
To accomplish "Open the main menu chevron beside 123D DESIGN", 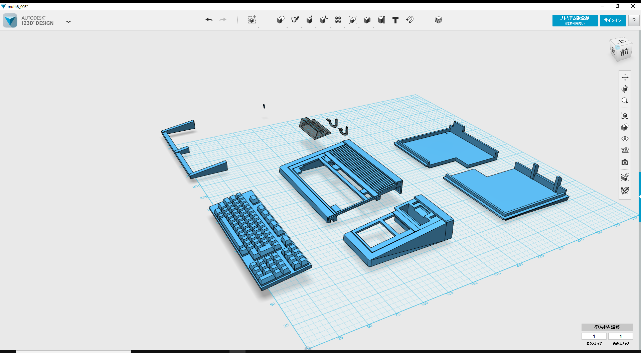I will [x=68, y=21].
